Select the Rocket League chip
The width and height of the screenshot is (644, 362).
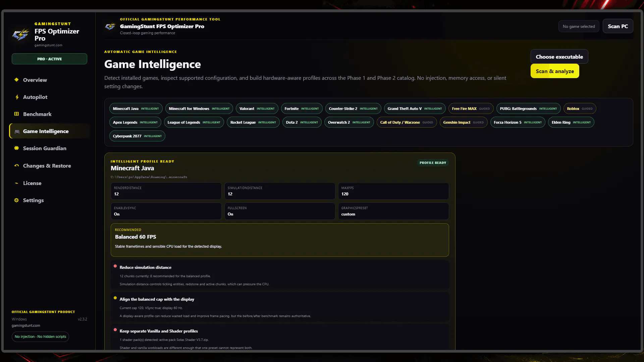point(253,122)
